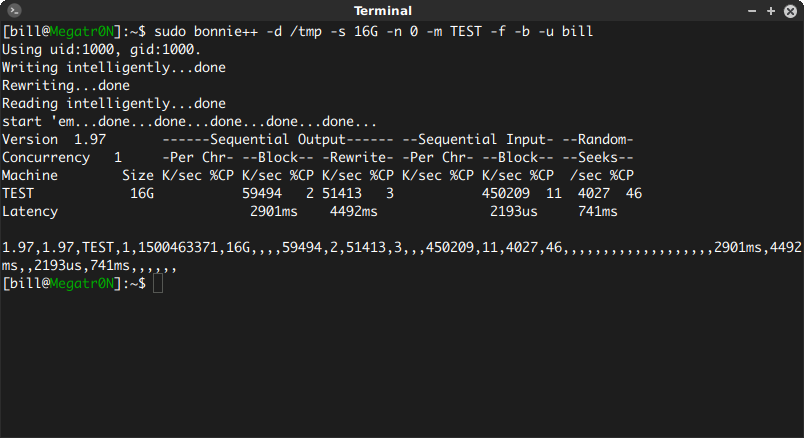Click the 'Latency' row label
Viewport: 804px width, 438px height.
click(x=30, y=212)
